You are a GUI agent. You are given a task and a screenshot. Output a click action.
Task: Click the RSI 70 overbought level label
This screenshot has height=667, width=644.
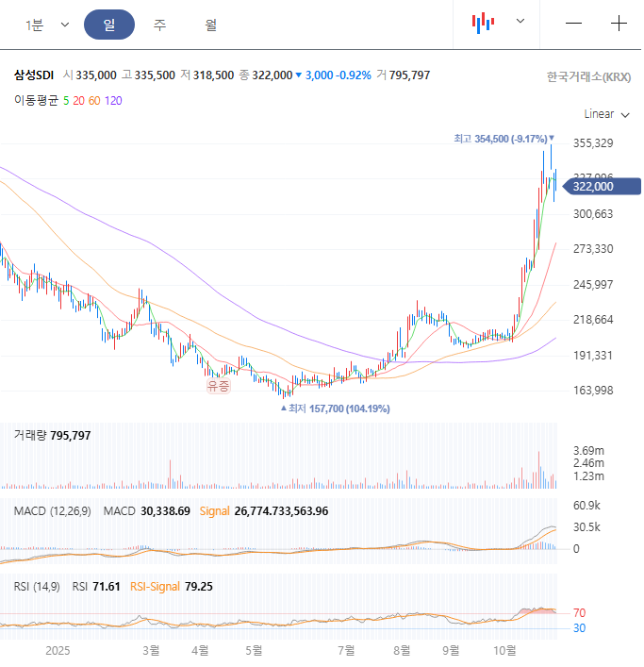coord(579,613)
